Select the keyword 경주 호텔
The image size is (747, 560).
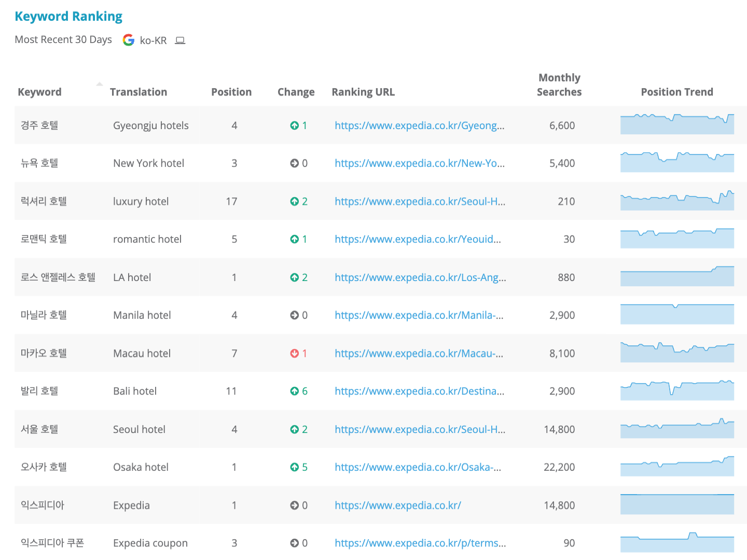coord(39,125)
